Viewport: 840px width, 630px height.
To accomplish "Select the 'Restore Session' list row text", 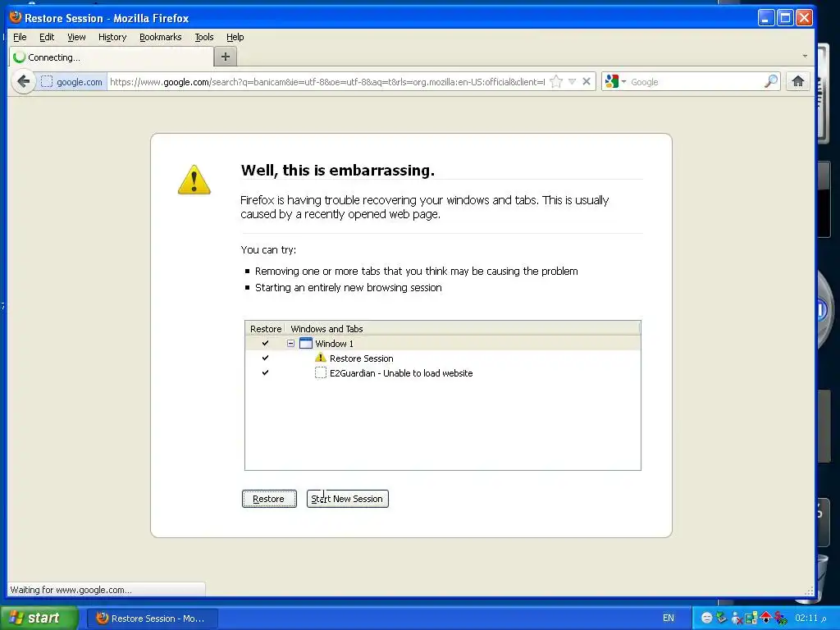I will coord(362,358).
